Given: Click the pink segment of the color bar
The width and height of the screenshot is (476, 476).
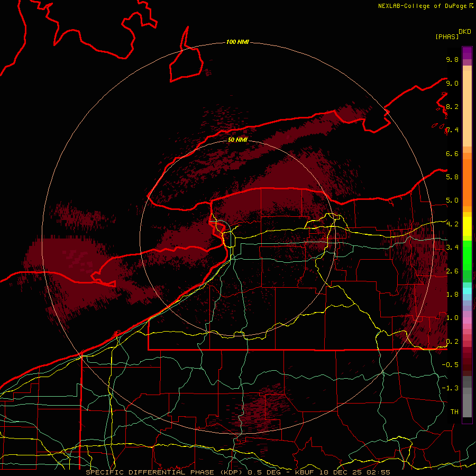Looking at the screenshot, I should click(x=467, y=321).
